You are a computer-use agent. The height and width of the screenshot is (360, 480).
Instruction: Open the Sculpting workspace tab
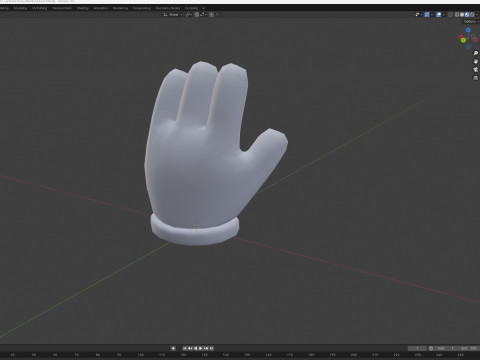pyautogui.click(x=20, y=8)
